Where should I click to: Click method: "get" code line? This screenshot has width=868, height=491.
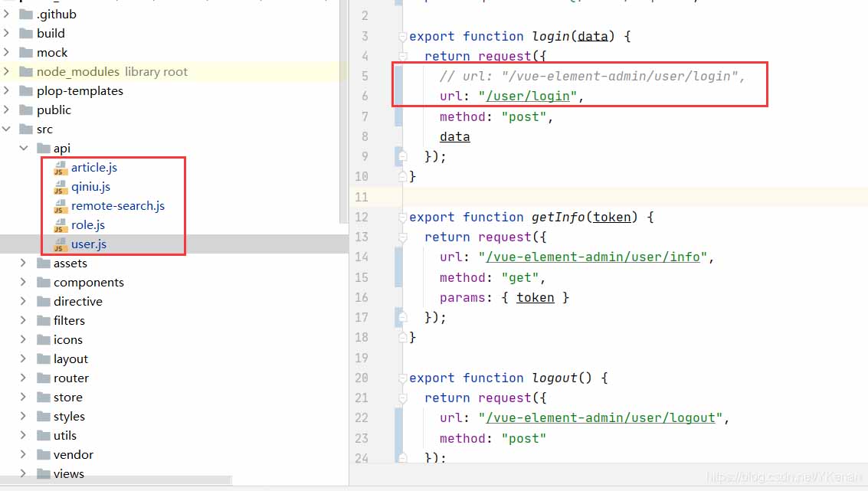pyautogui.click(x=492, y=278)
